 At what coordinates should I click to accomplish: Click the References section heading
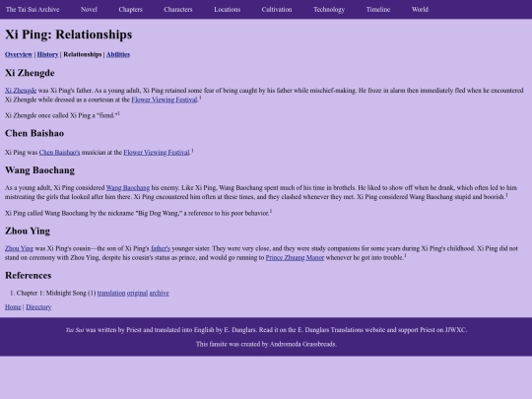click(29, 276)
